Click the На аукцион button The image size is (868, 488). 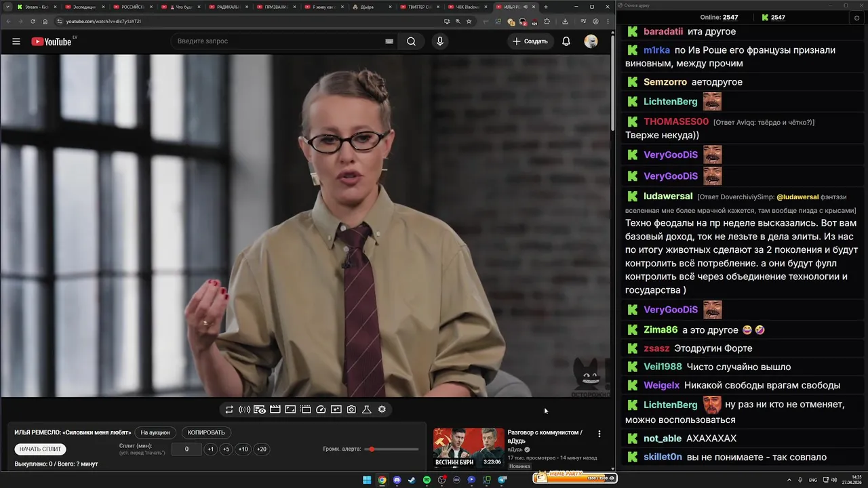[155, 432]
